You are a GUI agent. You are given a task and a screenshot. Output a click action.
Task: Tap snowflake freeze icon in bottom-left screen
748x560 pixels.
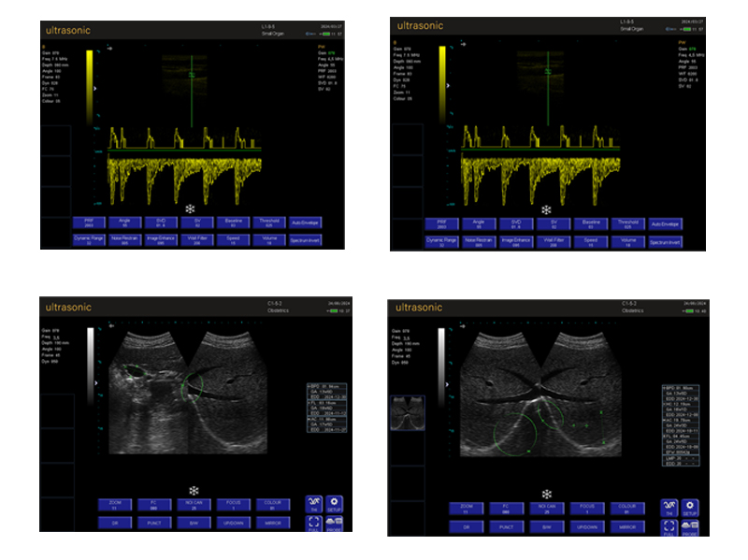coord(194,490)
